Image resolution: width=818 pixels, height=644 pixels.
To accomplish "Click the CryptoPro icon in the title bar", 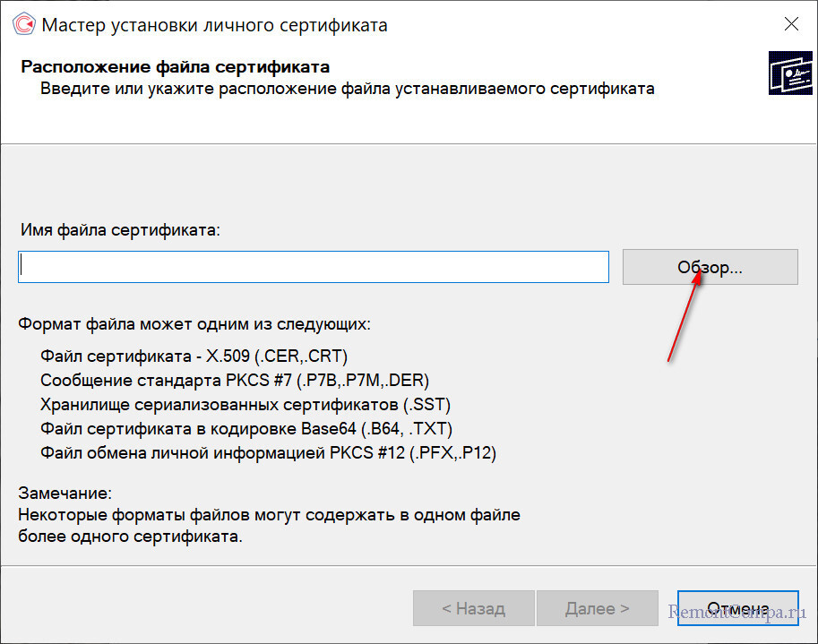I will [x=23, y=24].
